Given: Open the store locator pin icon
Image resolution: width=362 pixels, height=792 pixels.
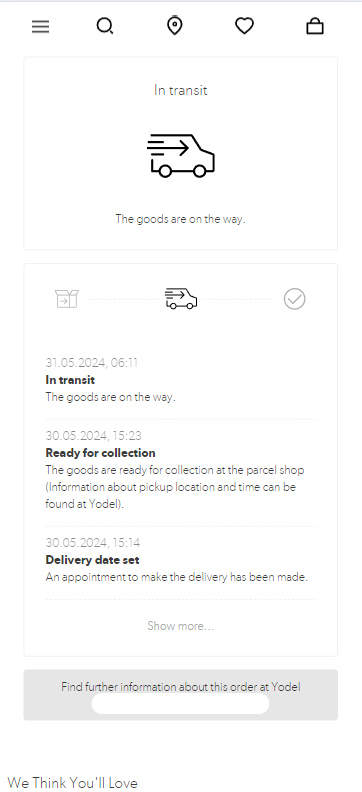Looking at the screenshot, I should (x=175, y=25).
